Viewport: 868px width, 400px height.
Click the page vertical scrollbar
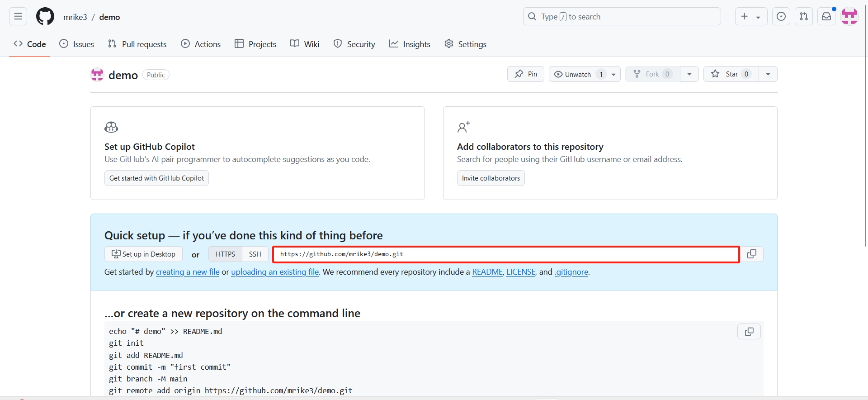[865, 136]
